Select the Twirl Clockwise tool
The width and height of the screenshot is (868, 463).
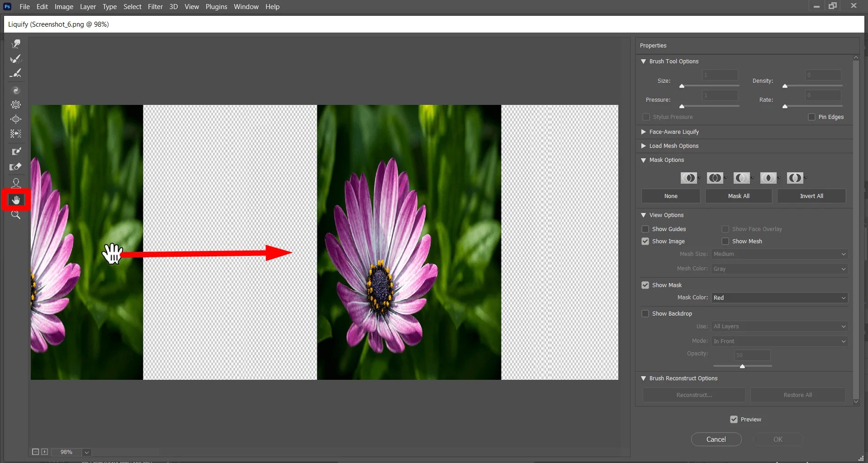tap(16, 90)
